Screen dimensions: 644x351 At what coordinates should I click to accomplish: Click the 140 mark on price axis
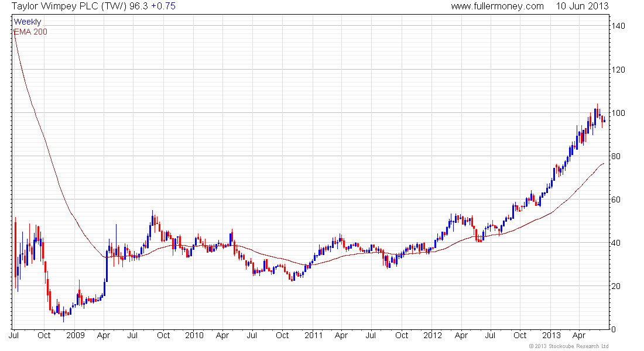619,26
